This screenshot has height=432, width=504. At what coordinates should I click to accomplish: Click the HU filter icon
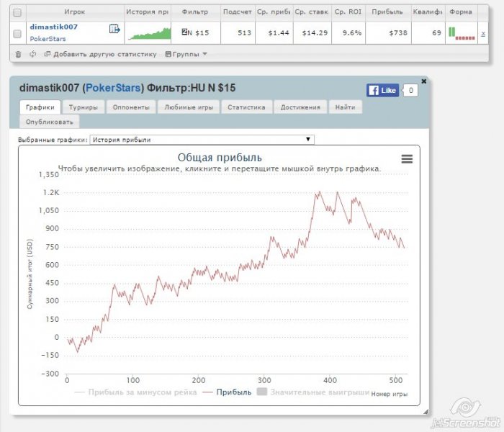coord(184,32)
